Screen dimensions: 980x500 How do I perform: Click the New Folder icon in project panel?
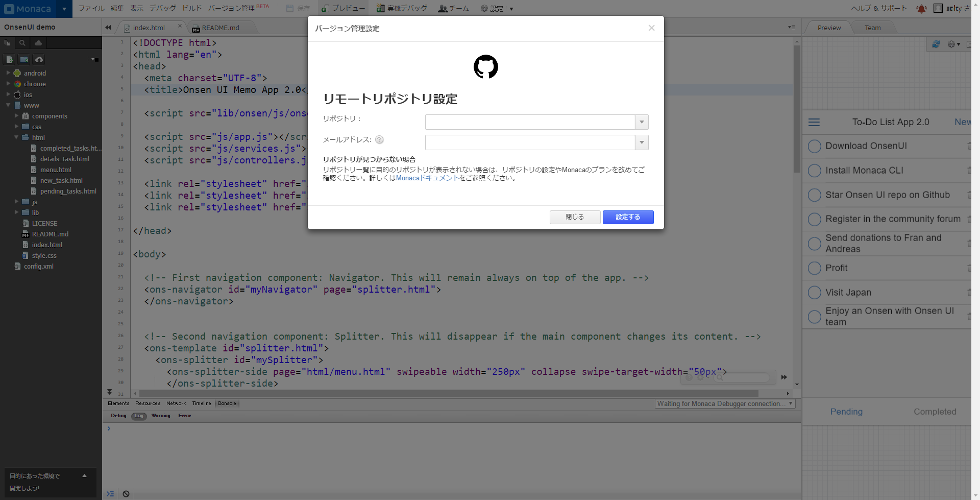pos(24,59)
